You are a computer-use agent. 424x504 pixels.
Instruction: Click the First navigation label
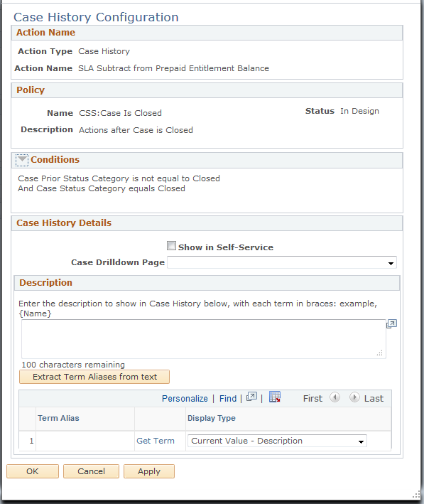pyautogui.click(x=312, y=399)
